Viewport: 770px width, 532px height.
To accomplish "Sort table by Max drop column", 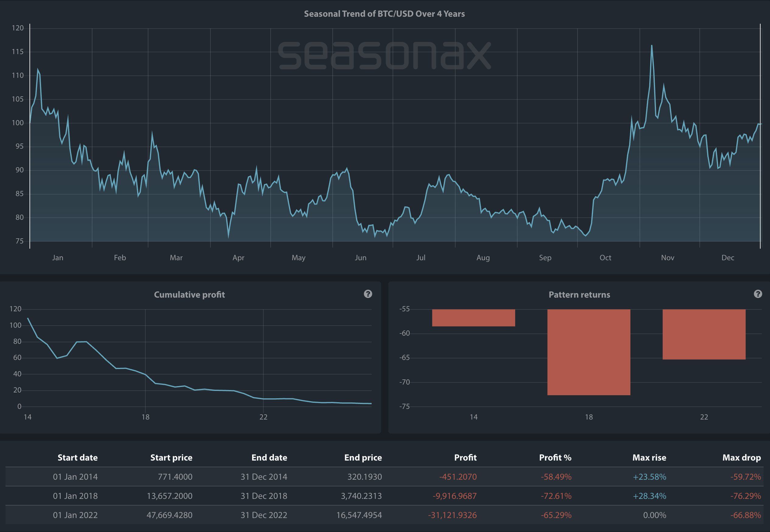I will 741,457.
